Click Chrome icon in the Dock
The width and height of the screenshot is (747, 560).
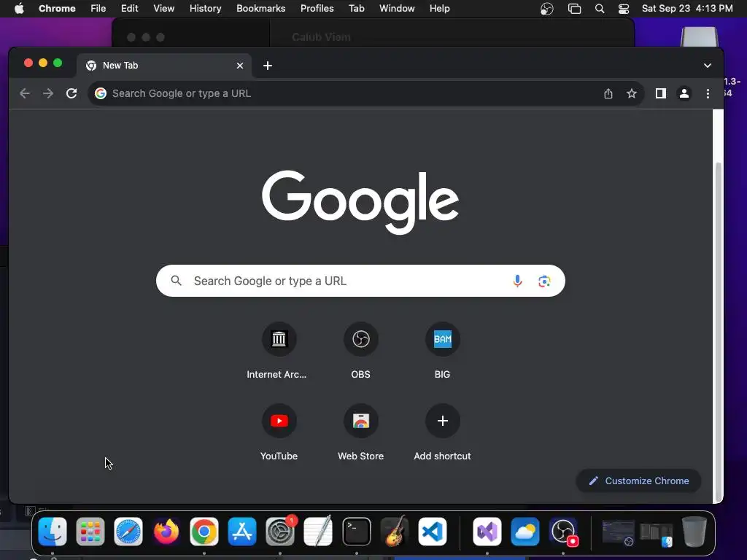coord(204,532)
